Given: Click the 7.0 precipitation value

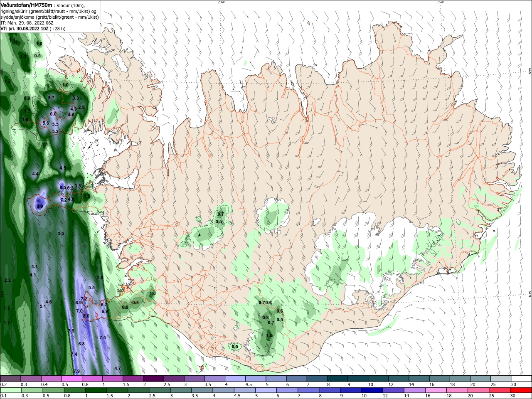Looking at the screenshot, I should tap(79, 311).
